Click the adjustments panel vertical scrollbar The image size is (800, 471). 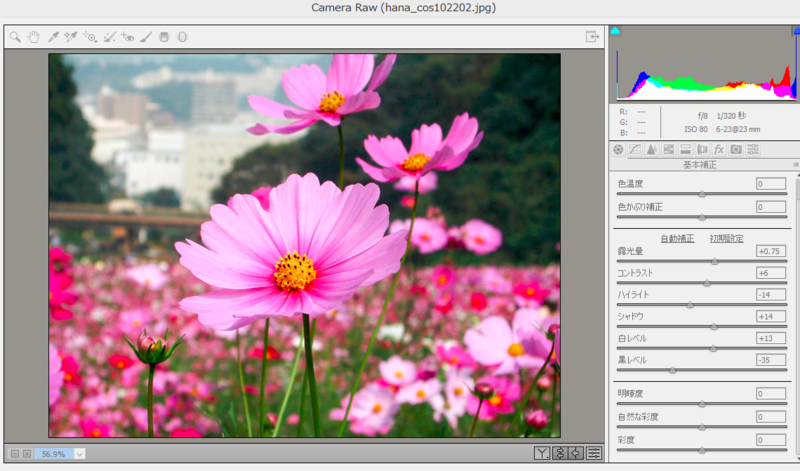[x=797, y=316]
